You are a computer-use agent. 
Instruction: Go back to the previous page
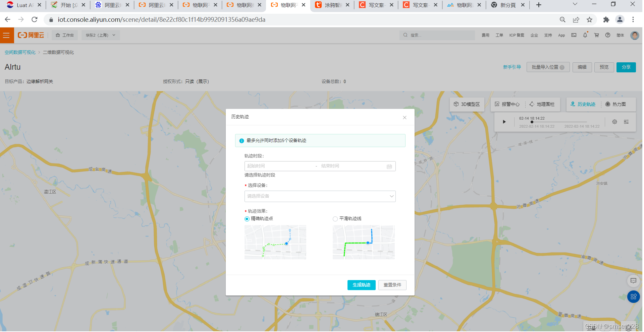tap(7, 20)
